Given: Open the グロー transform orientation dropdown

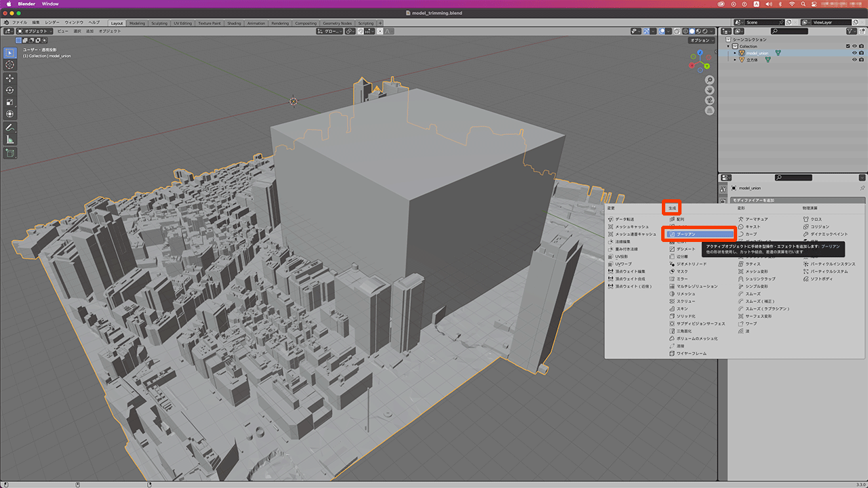Looking at the screenshot, I should pyautogui.click(x=330, y=31).
